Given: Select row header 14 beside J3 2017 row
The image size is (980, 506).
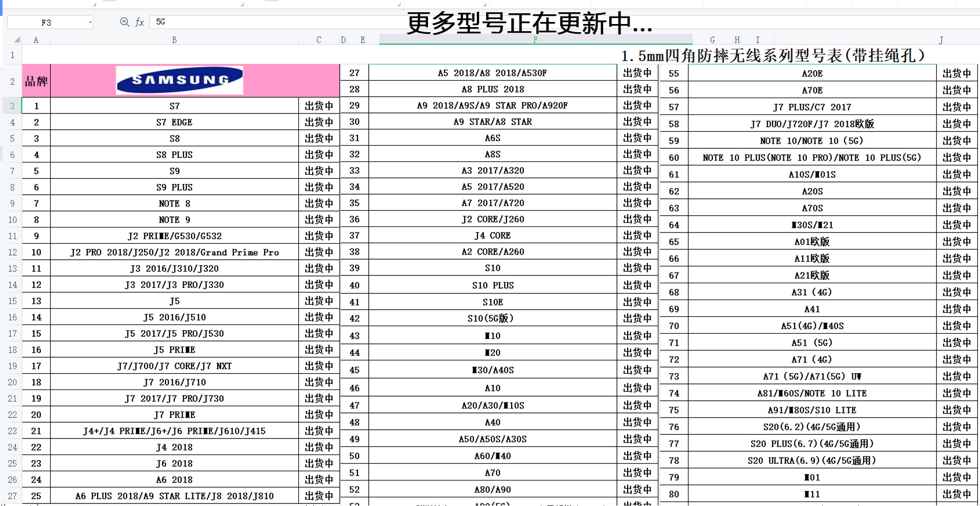Looking at the screenshot, I should (12, 285).
